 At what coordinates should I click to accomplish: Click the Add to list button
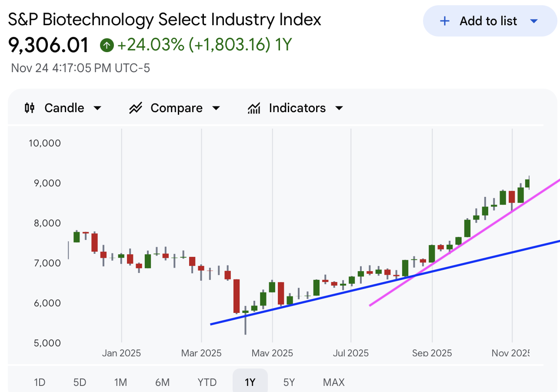(488, 21)
